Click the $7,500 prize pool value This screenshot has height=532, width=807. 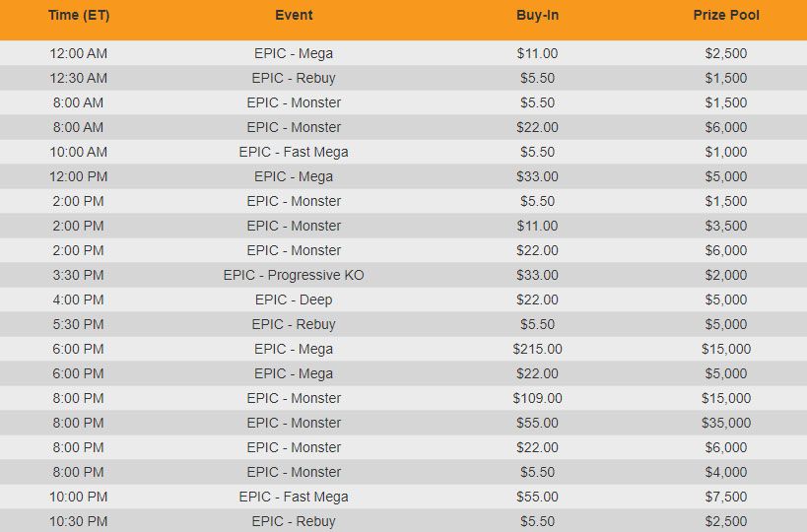coord(726,497)
